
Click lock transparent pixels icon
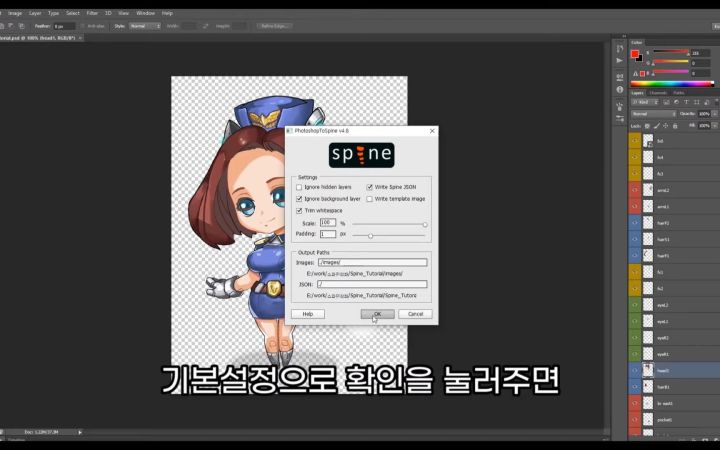point(647,126)
